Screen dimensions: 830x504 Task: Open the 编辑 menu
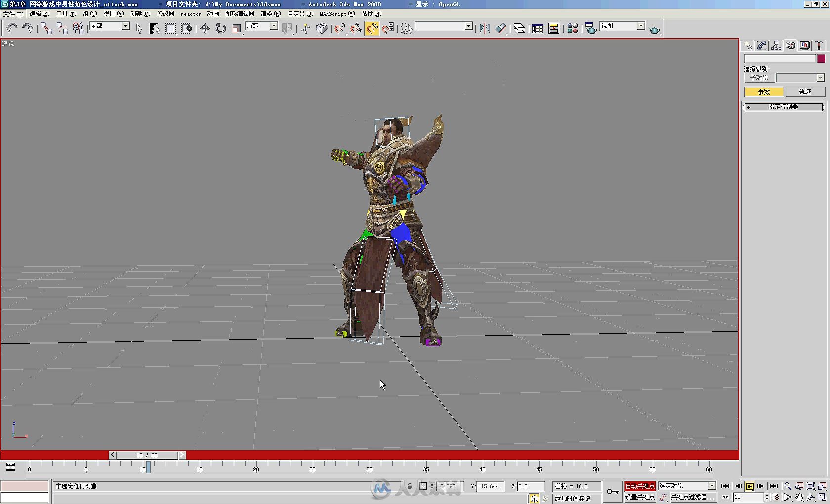click(39, 14)
